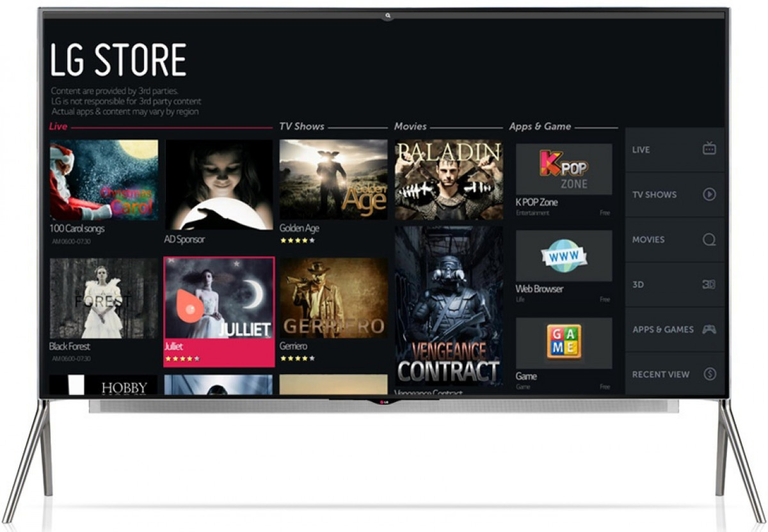Click the coin icon beside RECENT VIEW
Image resolution: width=768 pixels, height=532 pixels.
(x=709, y=374)
